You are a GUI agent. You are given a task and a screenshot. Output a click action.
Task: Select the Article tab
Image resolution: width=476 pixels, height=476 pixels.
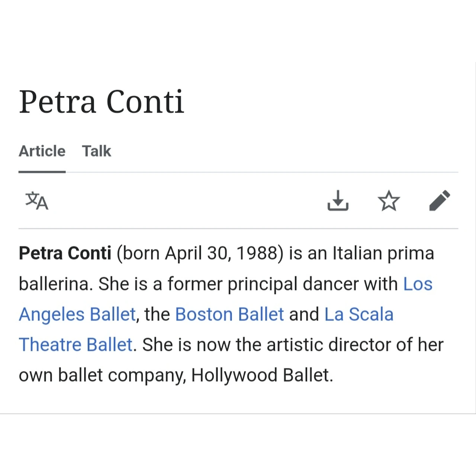pos(42,151)
